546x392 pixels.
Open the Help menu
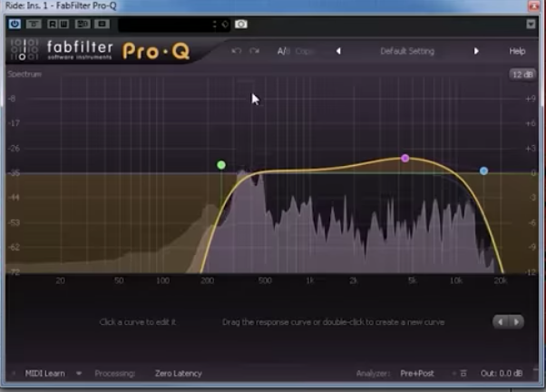tap(517, 51)
